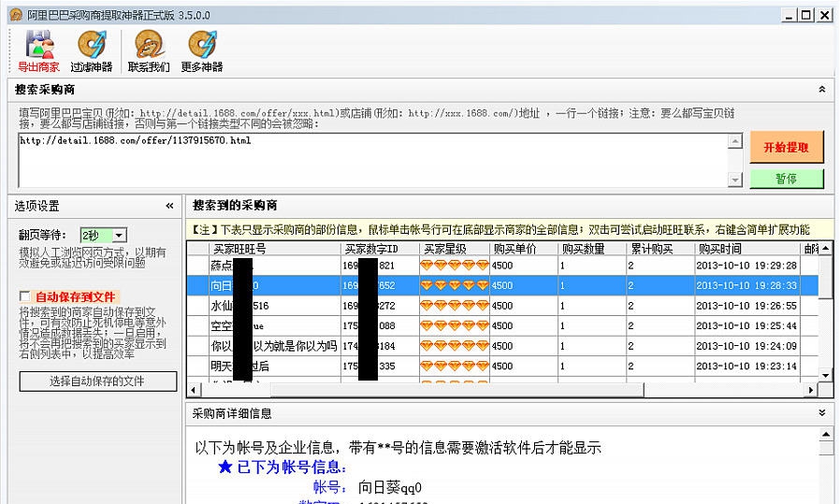Select the highlighted row dated 19:28:33
840x504 pixels.
point(502,285)
